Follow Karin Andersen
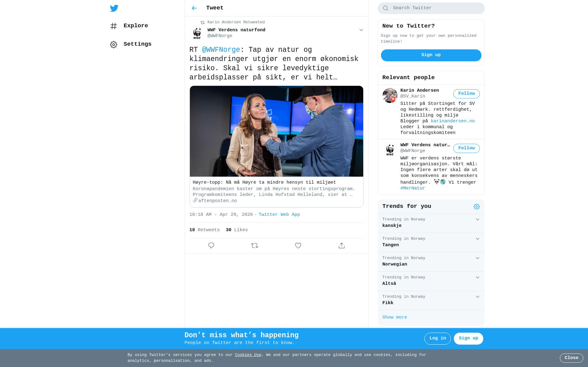 click(x=466, y=94)
